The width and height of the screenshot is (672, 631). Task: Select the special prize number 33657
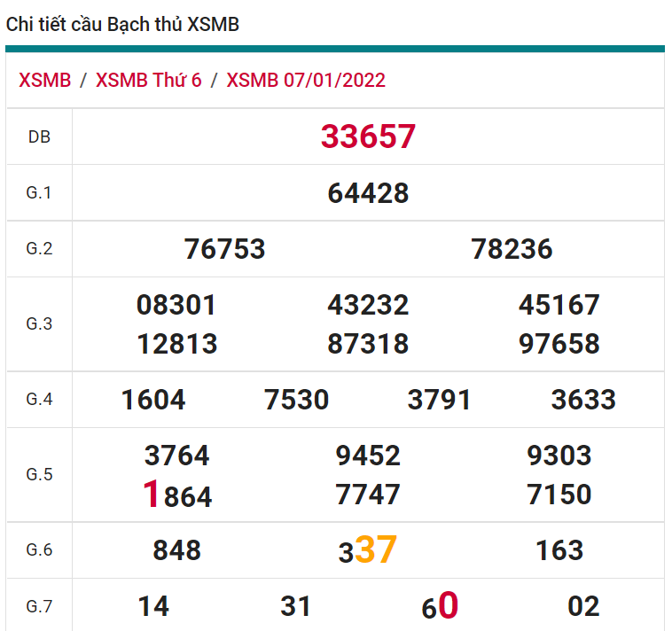[x=368, y=136]
